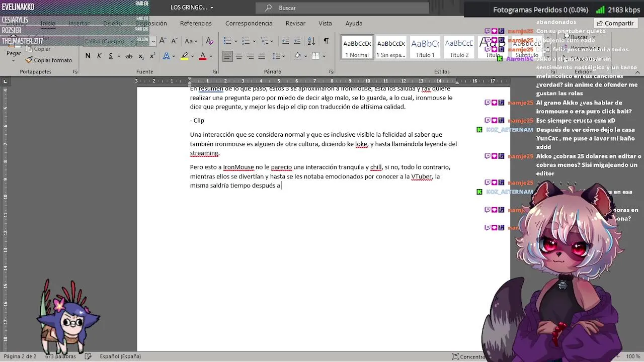This screenshot has height=362, width=644.
Task: Align text left
Action: (228, 56)
